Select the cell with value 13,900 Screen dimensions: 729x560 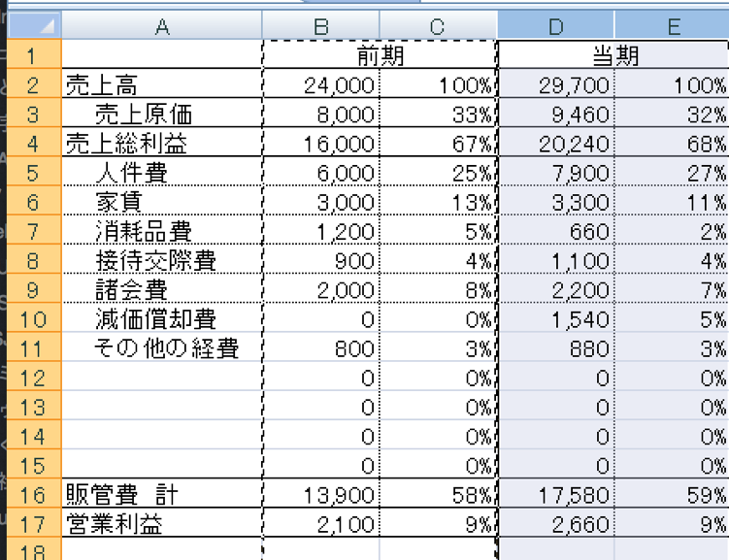[321, 496]
